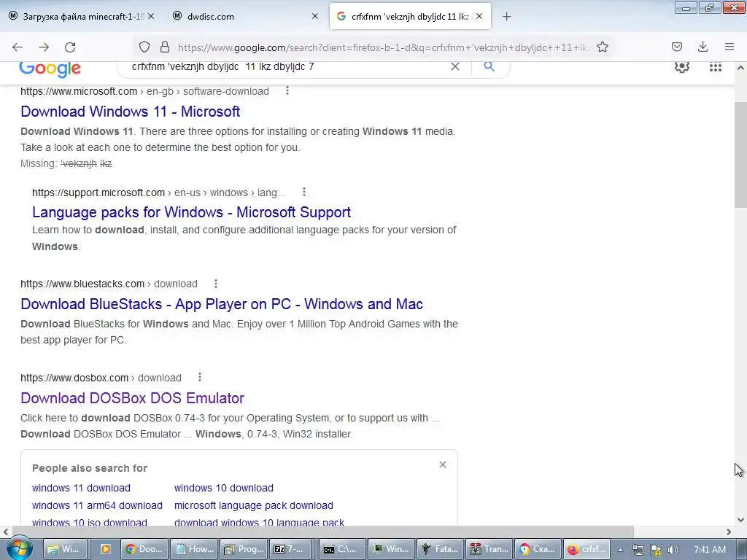Search for windows 11 arm64 download
747x560 pixels.
tap(97, 505)
